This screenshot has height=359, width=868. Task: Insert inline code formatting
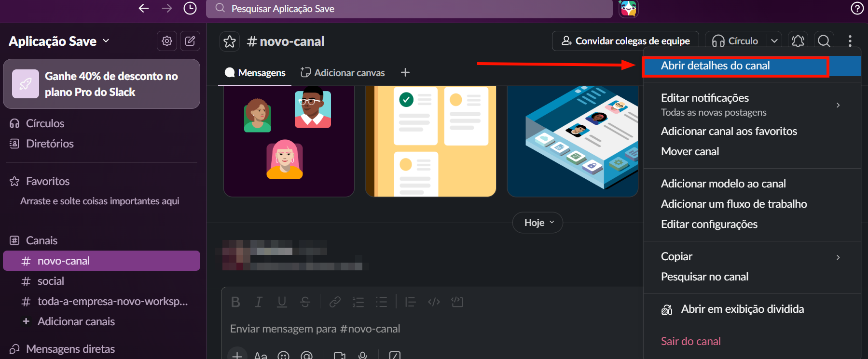point(434,302)
